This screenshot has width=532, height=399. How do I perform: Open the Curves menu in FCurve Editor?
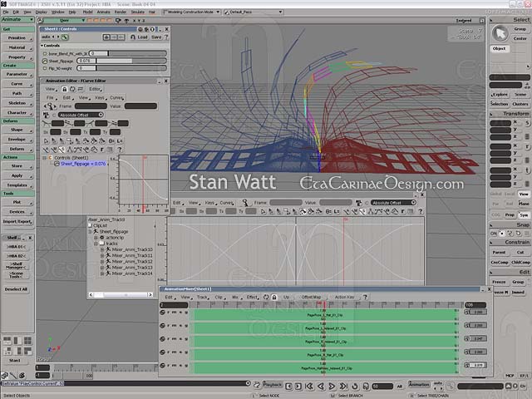[x=116, y=97]
